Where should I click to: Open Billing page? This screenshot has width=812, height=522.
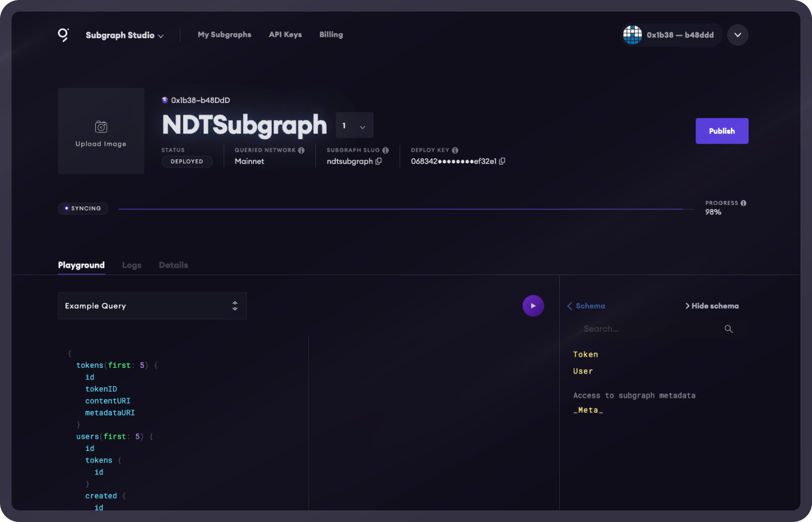(x=331, y=35)
